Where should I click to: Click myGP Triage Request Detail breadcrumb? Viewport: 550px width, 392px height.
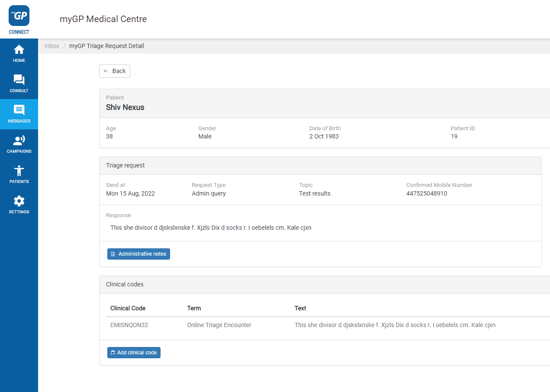click(106, 46)
